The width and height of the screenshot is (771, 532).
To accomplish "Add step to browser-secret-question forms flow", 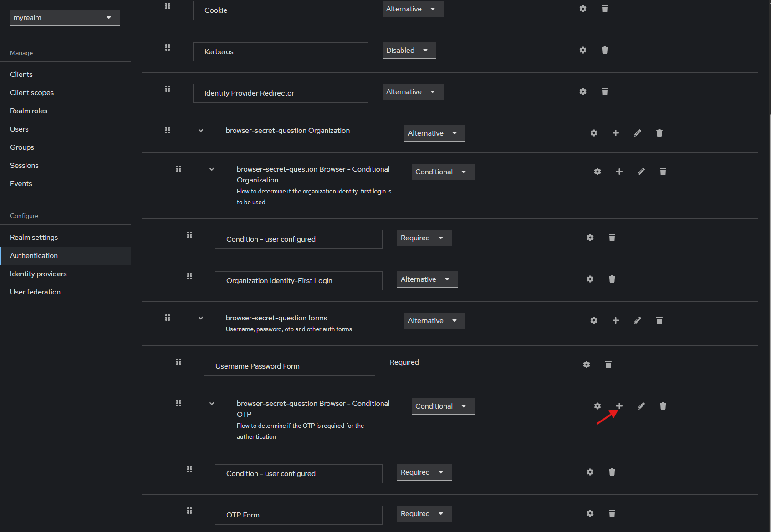I will tap(615, 320).
